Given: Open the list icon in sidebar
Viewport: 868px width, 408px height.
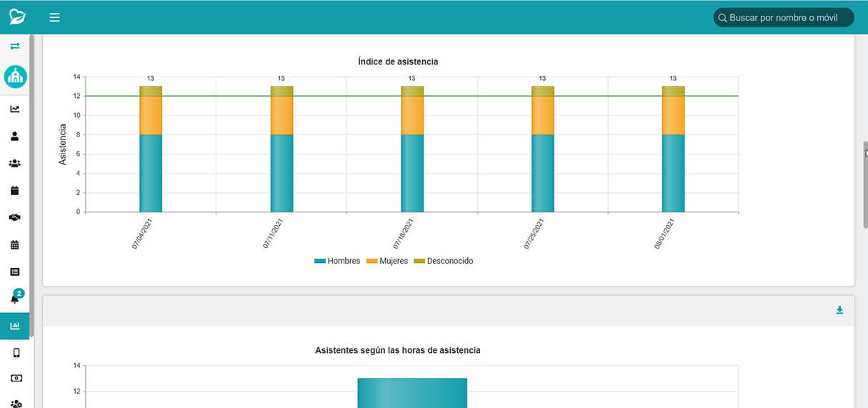Looking at the screenshot, I should click(x=15, y=272).
